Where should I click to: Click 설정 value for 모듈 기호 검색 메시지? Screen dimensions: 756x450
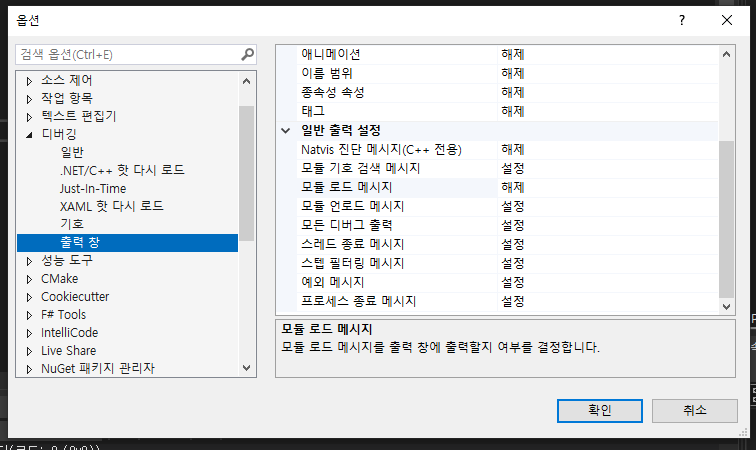coord(513,168)
